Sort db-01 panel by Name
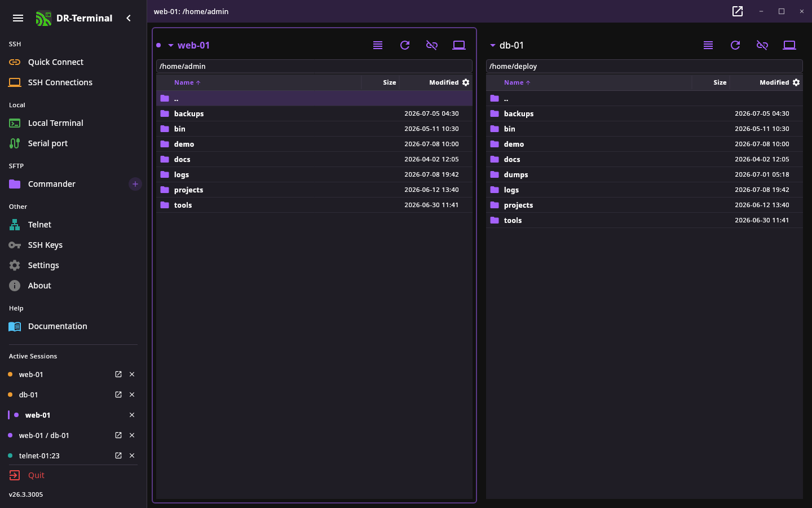Screen dimensions: 812x508 (x=517, y=82)
